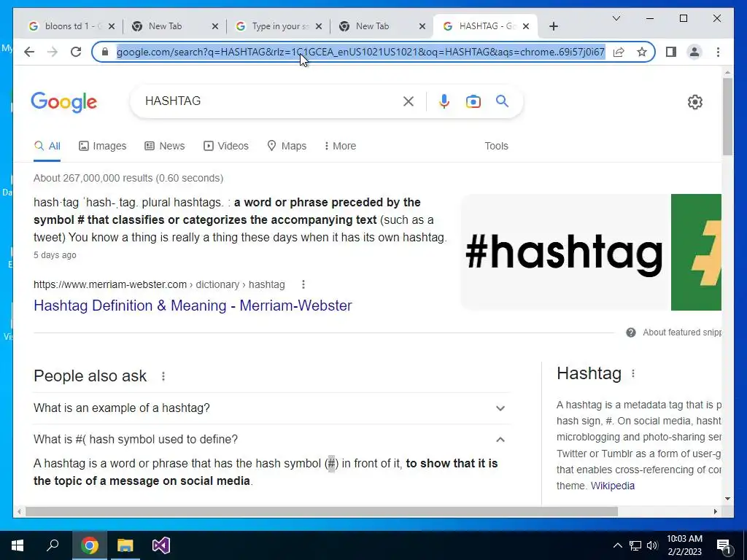Expand 'What is an example of a hashtag?'
Viewport: 747px width, 560px height.
[271, 408]
